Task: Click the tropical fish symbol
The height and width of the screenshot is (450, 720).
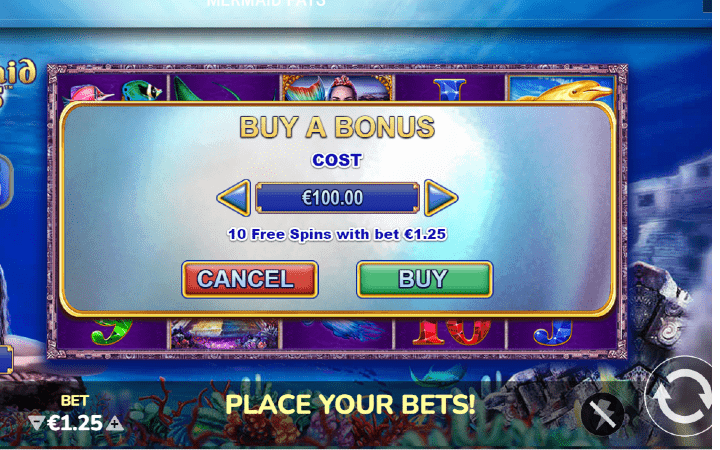Action: (x=112, y=90)
